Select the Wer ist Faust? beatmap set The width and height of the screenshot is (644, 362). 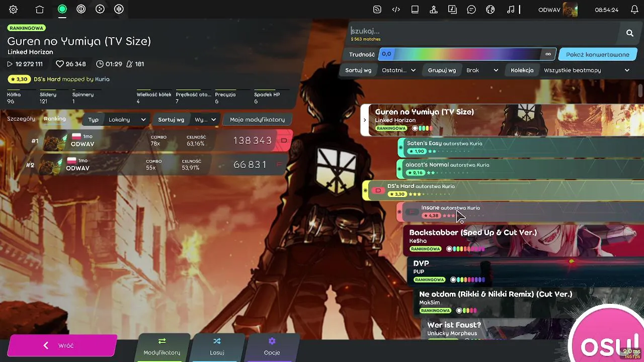tap(533, 328)
